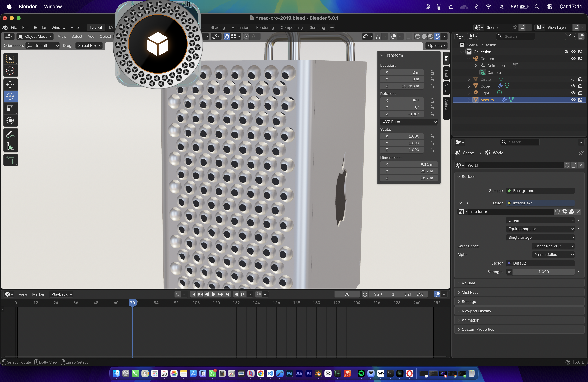
Task: Select the Annotate tool
Action: (10, 134)
